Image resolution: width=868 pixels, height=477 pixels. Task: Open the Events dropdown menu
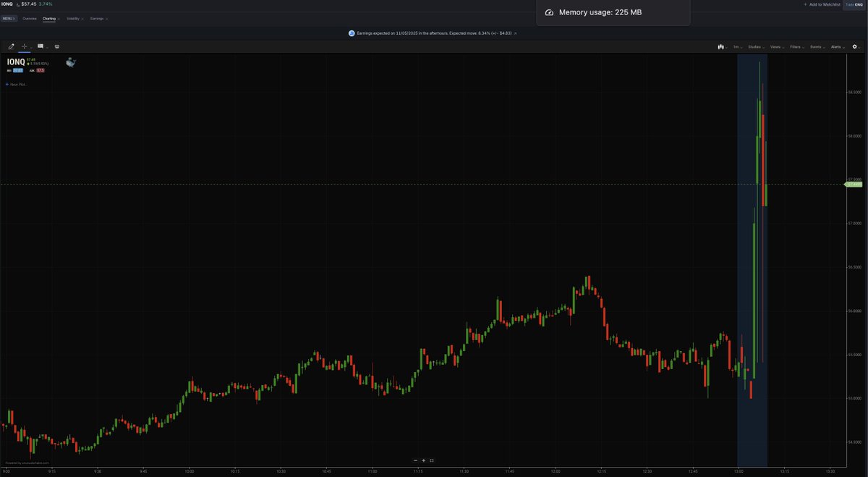click(817, 46)
